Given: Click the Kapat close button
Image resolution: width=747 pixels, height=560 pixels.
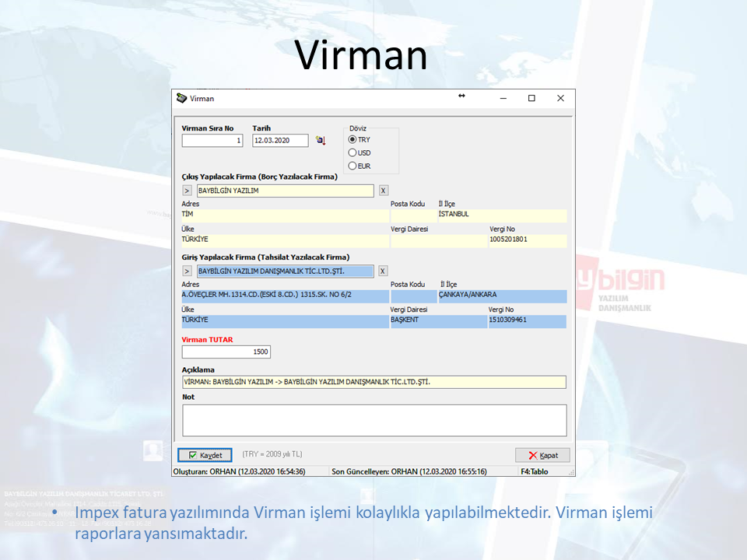Looking at the screenshot, I should coord(542,455).
